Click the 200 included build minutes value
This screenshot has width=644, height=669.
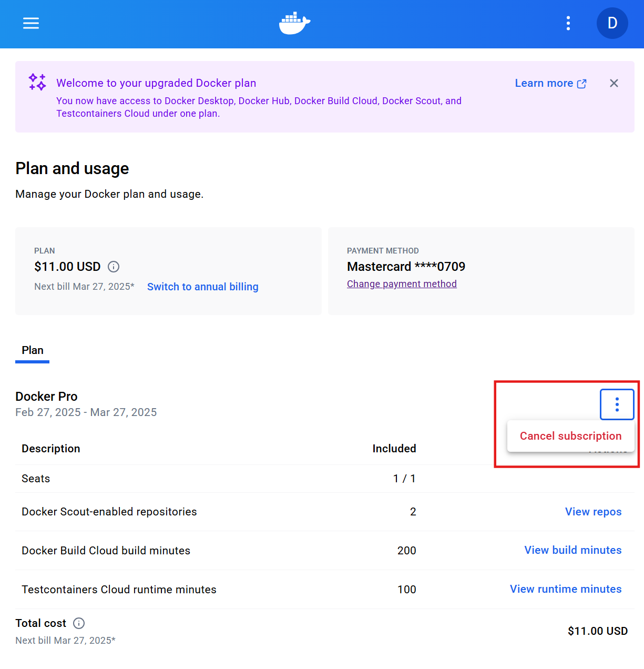coord(406,551)
